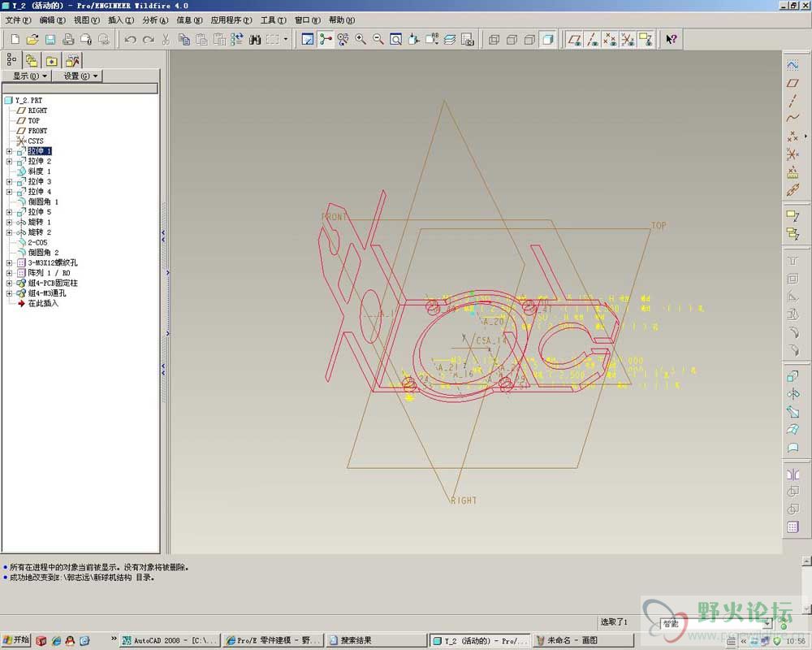Save the model with floppy disk icon
This screenshot has height=650, width=812.
(50, 39)
